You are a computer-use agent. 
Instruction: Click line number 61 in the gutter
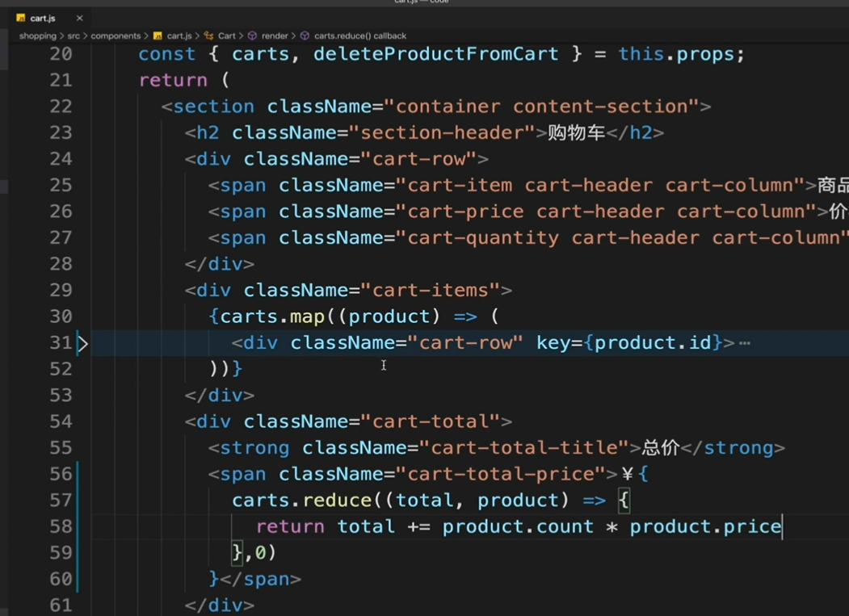click(x=61, y=606)
